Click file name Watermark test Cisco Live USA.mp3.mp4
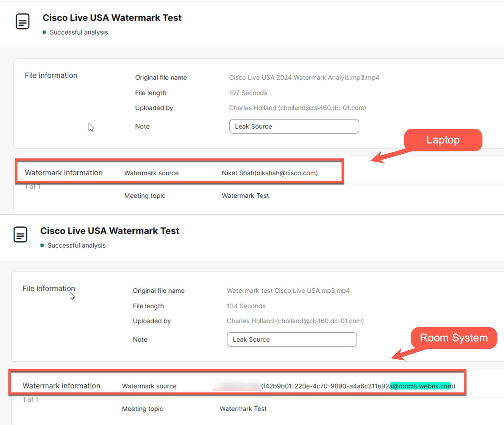Viewport: 504px width, 425px height. coord(288,291)
